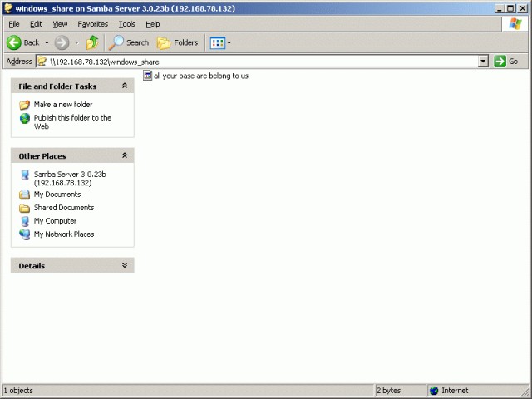Open the Help menu

coord(153,24)
